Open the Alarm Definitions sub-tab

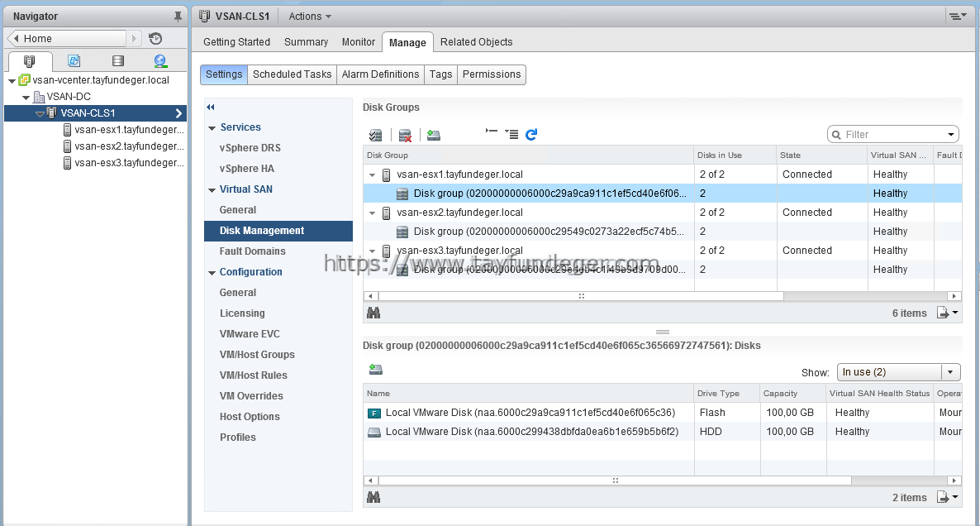coord(381,74)
